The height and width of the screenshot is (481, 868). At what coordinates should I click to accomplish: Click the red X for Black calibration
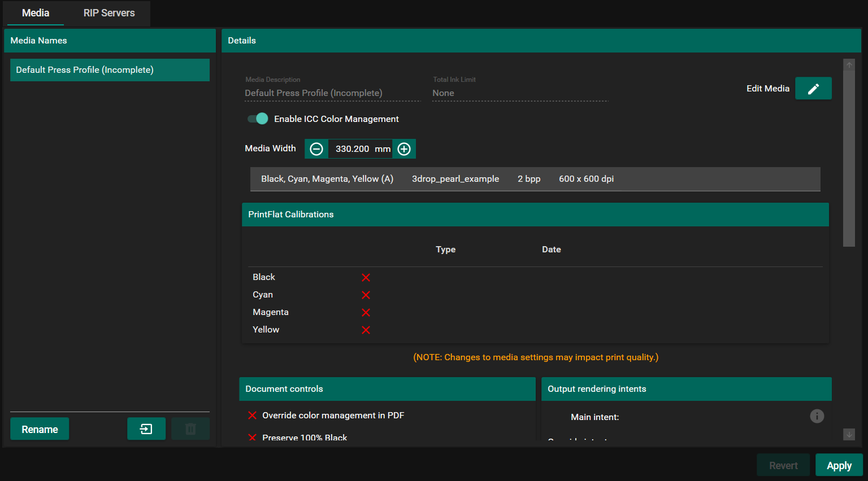coord(366,277)
